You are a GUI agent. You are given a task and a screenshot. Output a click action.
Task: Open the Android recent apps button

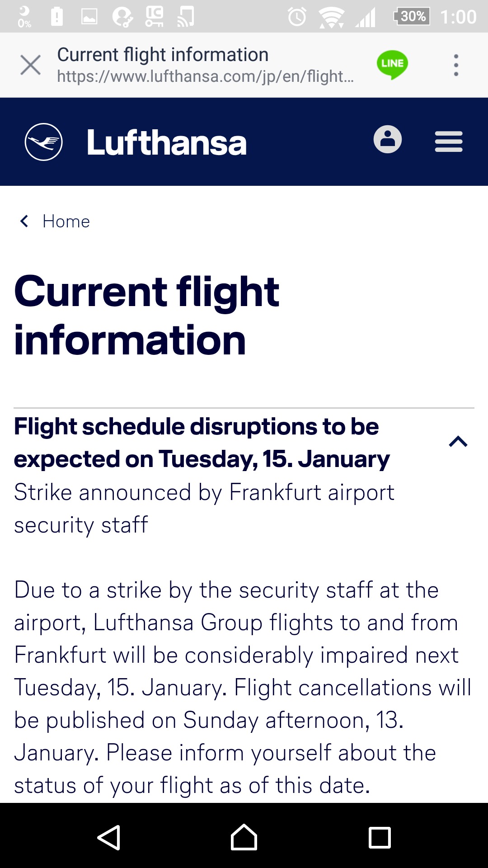point(380,838)
